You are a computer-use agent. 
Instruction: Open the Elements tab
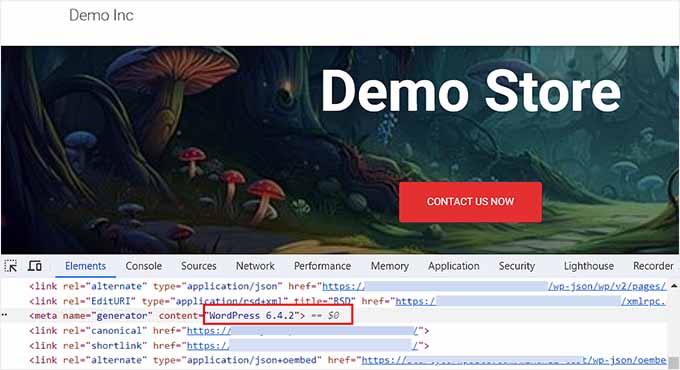85,266
